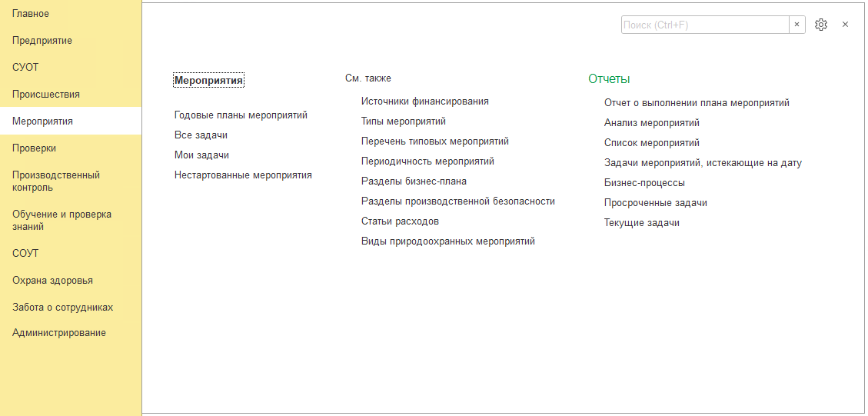Select the Происшествия section
The height and width of the screenshot is (416, 868).
[46, 95]
